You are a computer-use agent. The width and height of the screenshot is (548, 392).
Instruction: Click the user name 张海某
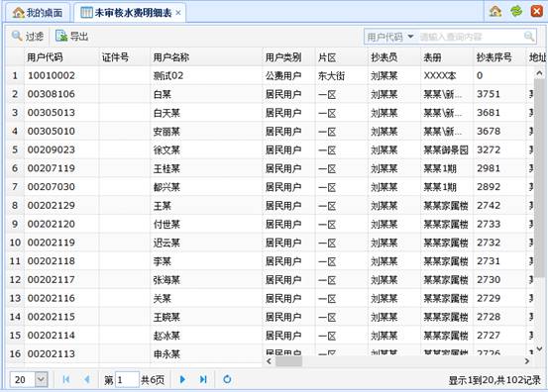click(x=166, y=279)
